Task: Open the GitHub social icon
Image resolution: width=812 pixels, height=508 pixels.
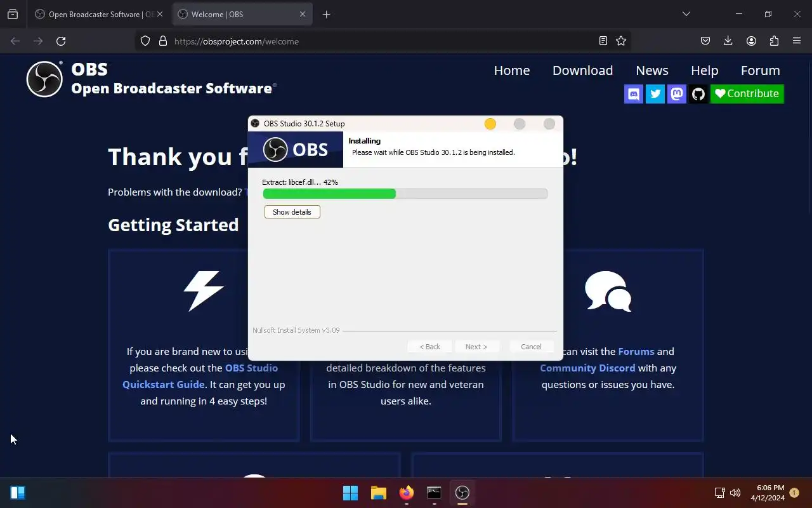Action: pyautogui.click(x=698, y=94)
